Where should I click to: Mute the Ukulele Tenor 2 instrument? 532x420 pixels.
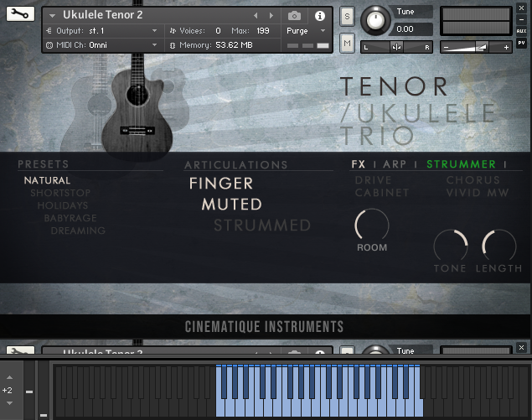pos(347,43)
